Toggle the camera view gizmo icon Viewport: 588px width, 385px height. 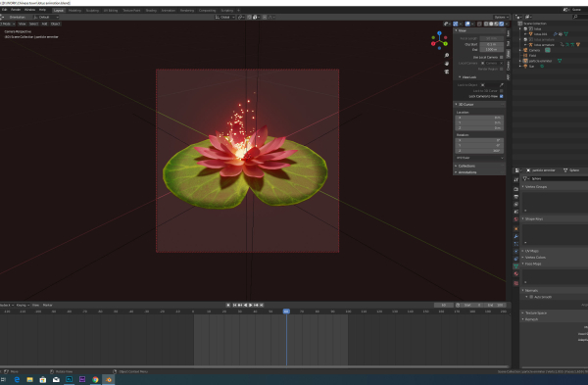447,72
